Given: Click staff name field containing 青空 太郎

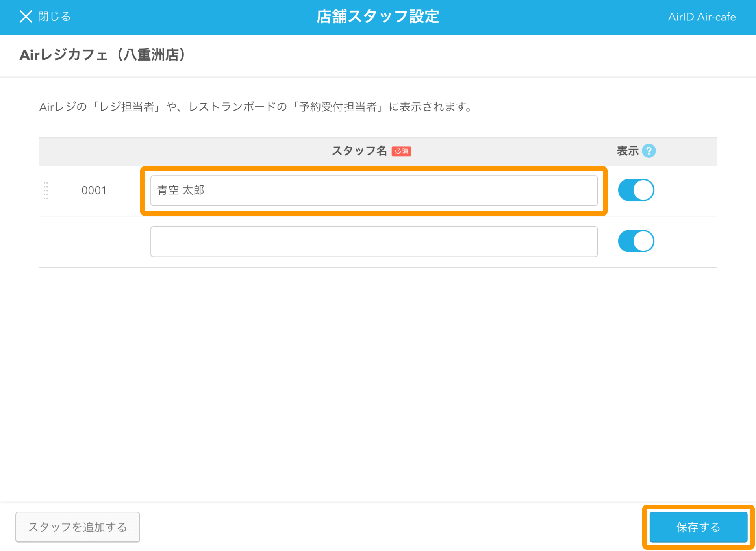Looking at the screenshot, I should 374,190.
